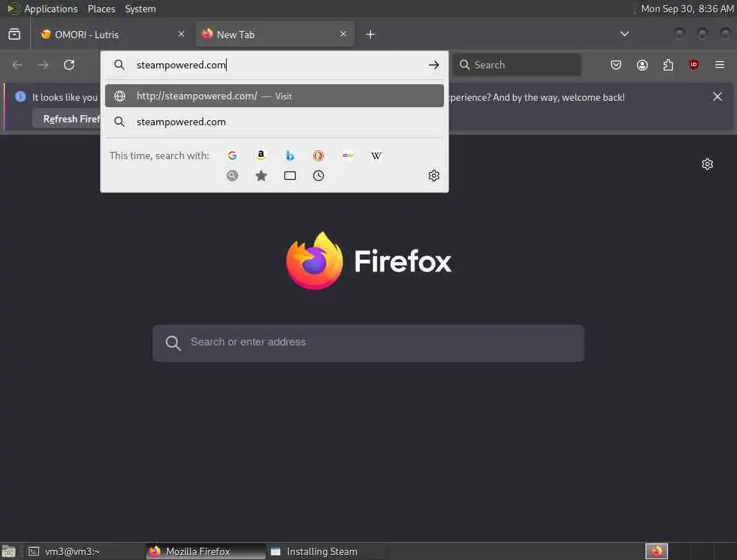Click the workspace switcher Firefox thumbnail
The width and height of the screenshot is (737, 560).
656,551
